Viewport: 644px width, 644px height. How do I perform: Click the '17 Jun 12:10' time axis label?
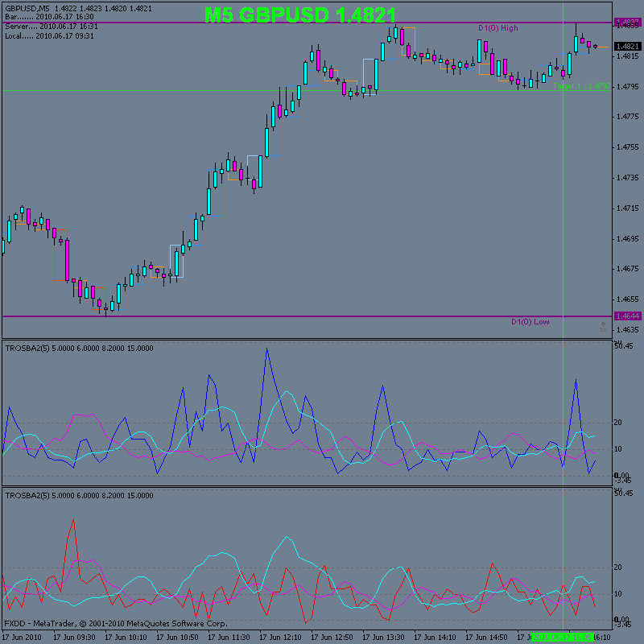(281, 637)
